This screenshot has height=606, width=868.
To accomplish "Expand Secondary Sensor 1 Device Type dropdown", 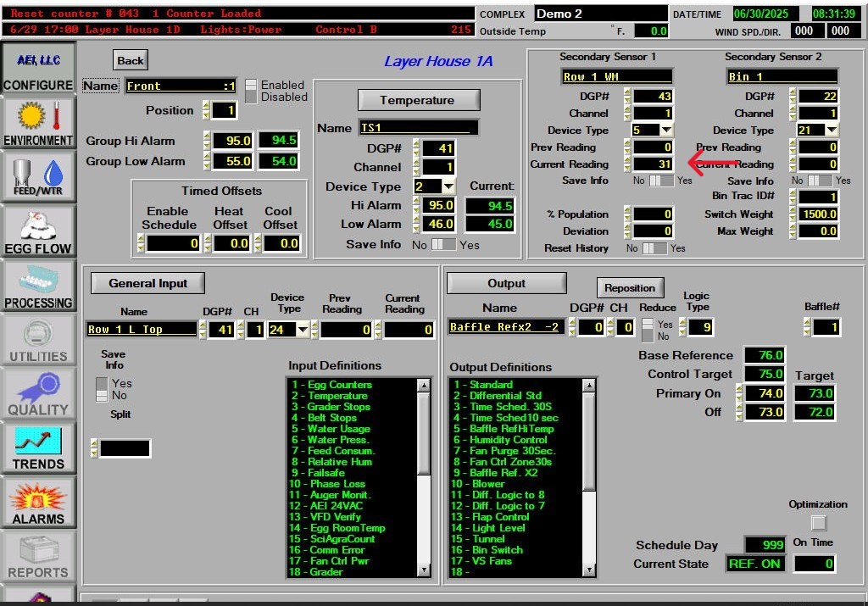I will 666,131.
